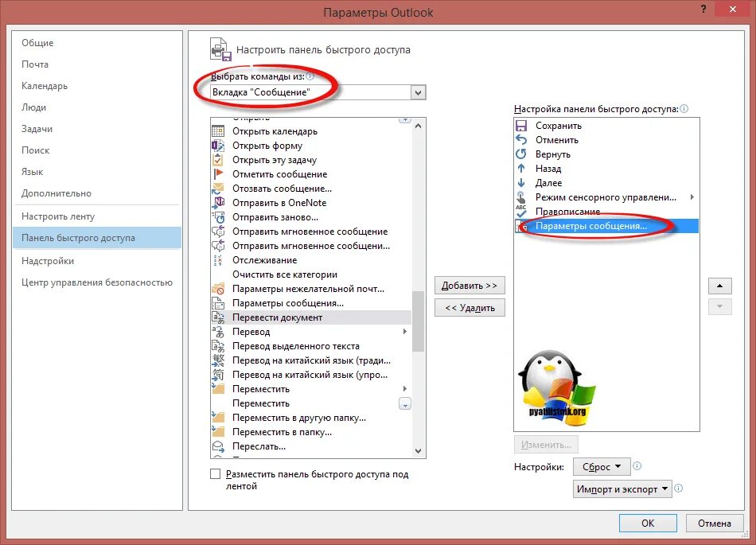The image size is (756, 545).
Task: Click the red flag icon for Отметить сообщение
Action: pos(218,174)
